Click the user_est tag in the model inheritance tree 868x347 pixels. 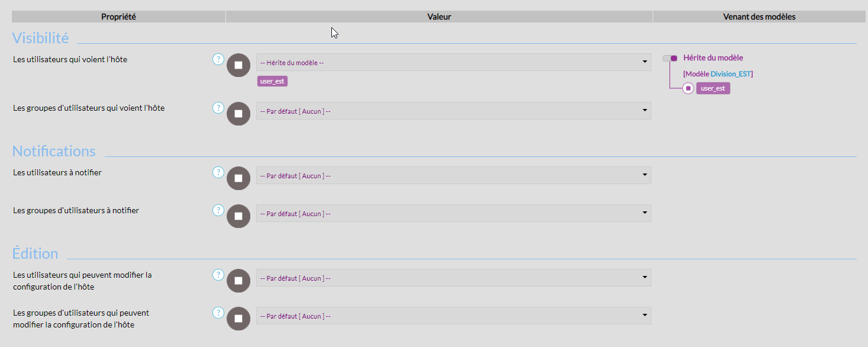point(713,88)
